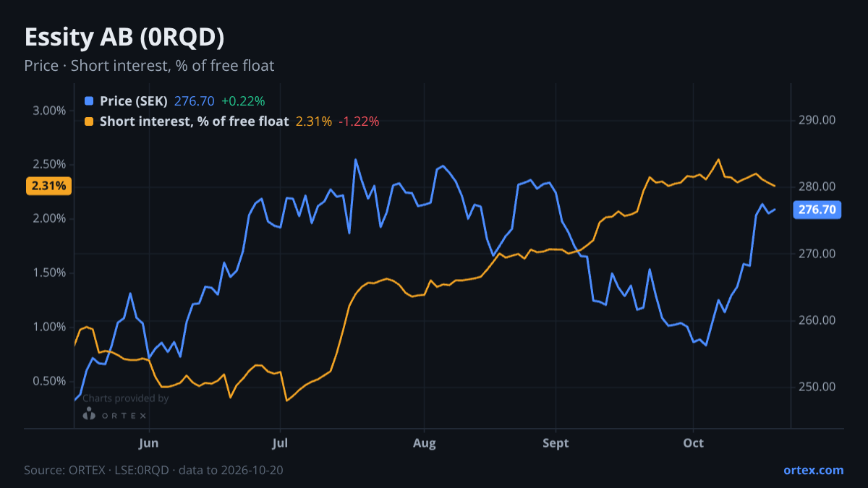
Task: Click the Aug label on the time axis
Action: [x=425, y=443]
